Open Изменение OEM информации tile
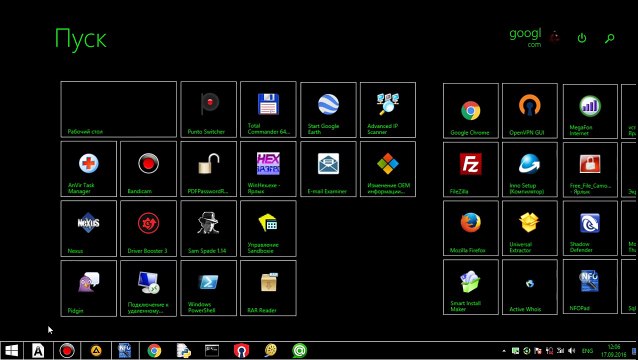This screenshot has width=638, height=360. point(388,169)
